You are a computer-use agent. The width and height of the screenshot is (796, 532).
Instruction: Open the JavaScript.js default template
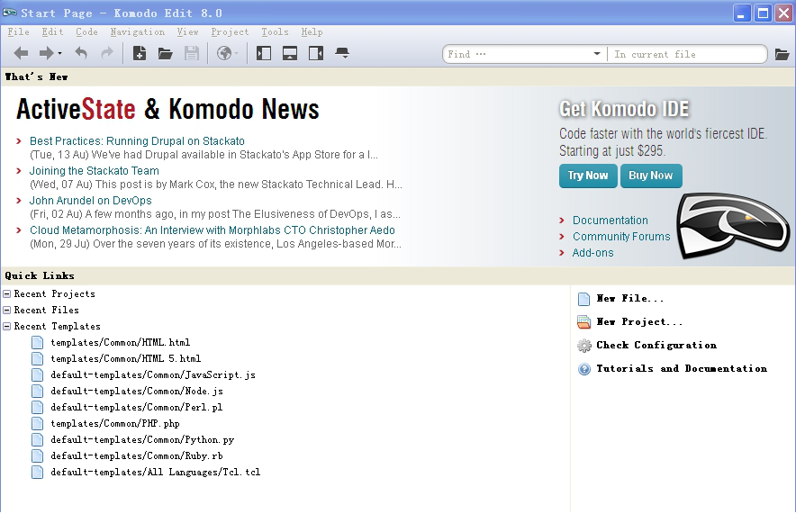point(153,375)
